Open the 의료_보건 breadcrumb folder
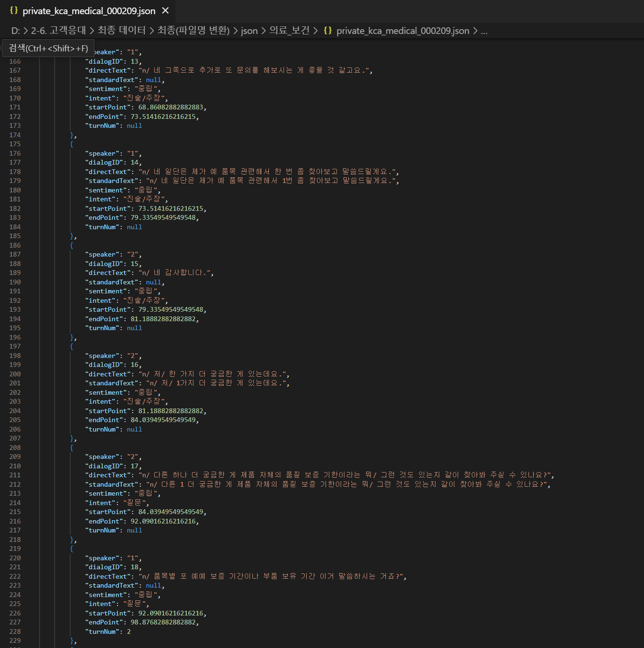Viewport: 644px width, 648px height. [x=289, y=31]
